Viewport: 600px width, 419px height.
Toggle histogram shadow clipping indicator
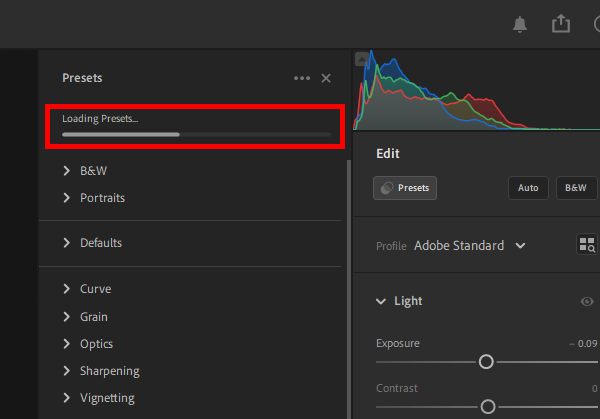click(x=362, y=58)
